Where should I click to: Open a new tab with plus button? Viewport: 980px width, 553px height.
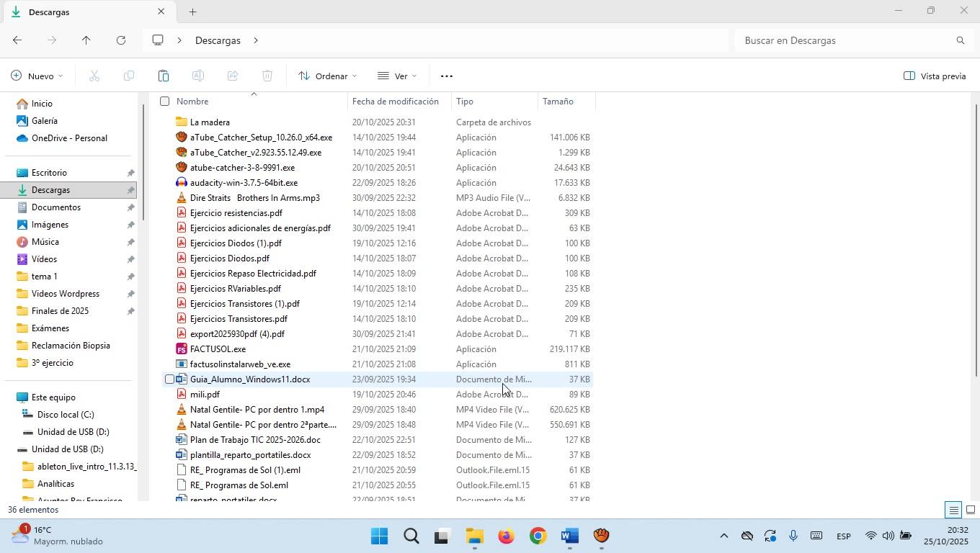[x=192, y=12]
